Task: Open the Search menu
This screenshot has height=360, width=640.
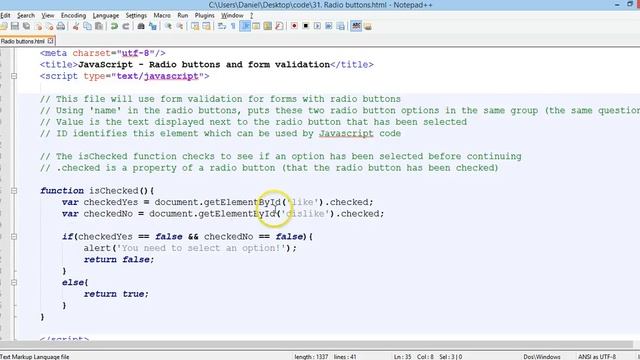Action: coord(26,16)
